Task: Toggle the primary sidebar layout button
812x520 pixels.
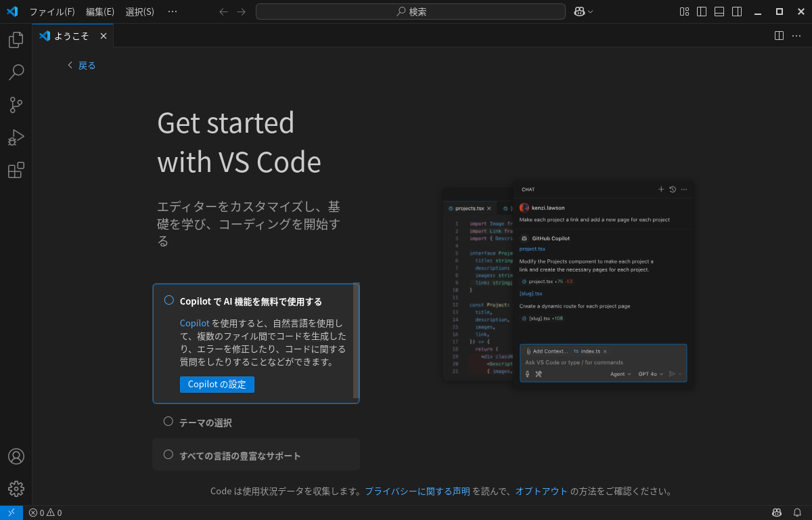Action: (702, 12)
